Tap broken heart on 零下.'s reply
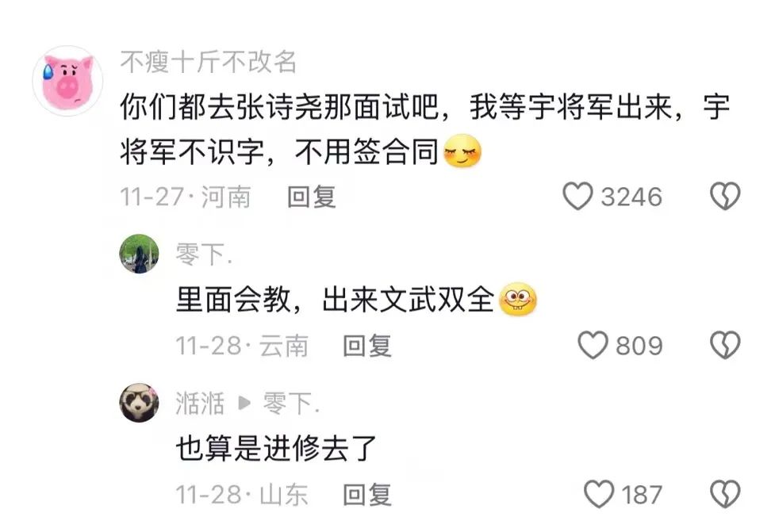This screenshot has width=775, height=532. [725, 345]
